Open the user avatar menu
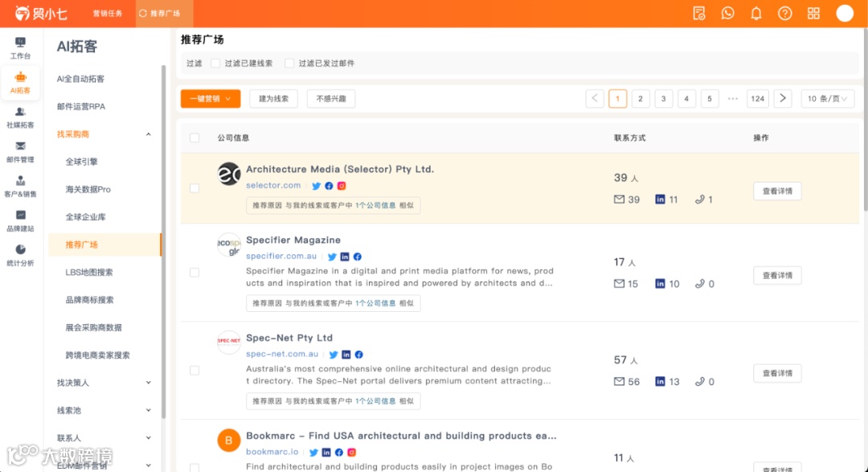The width and height of the screenshot is (868, 472). (845, 14)
